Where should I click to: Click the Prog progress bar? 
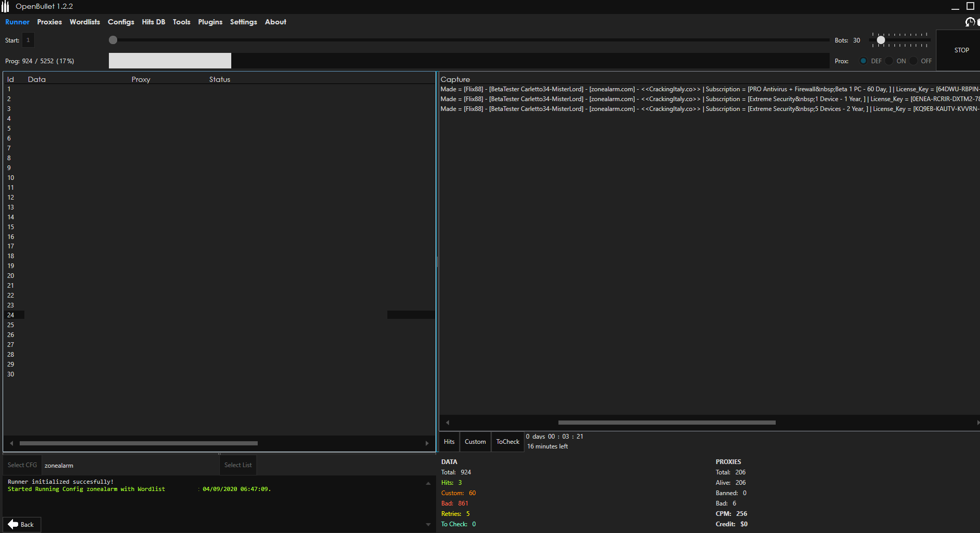469,61
